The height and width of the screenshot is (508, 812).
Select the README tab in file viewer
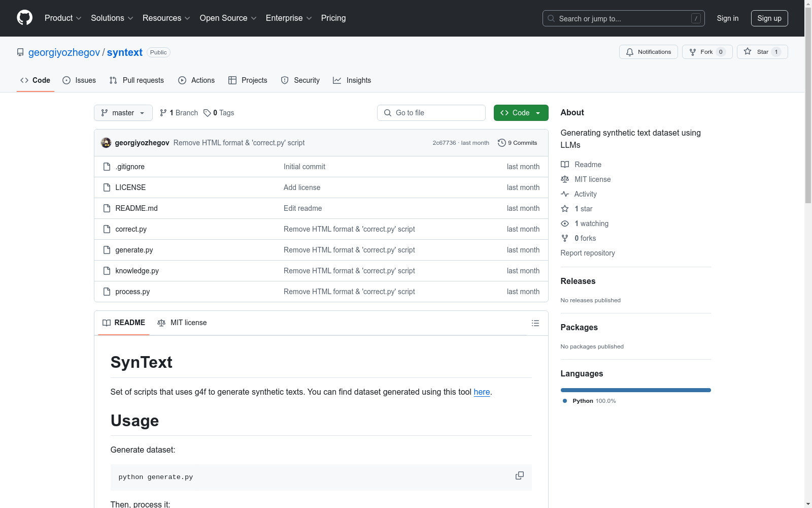(x=124, y=323)
